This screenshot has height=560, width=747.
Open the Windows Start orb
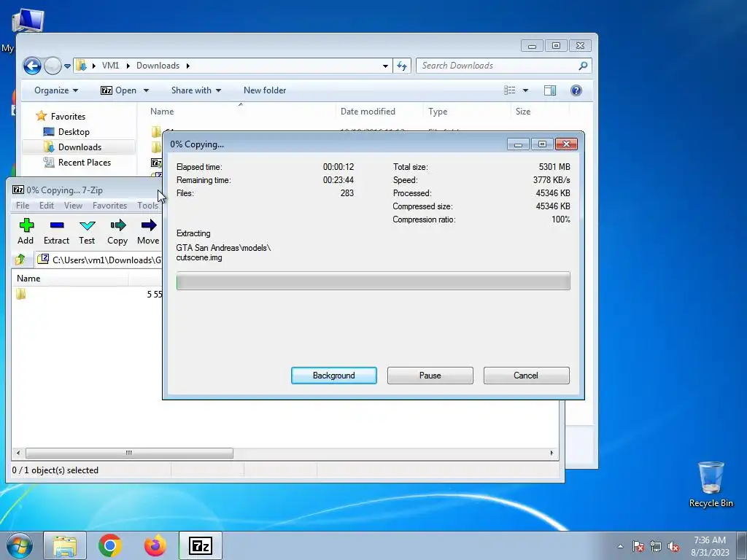[x=20, y=545]
